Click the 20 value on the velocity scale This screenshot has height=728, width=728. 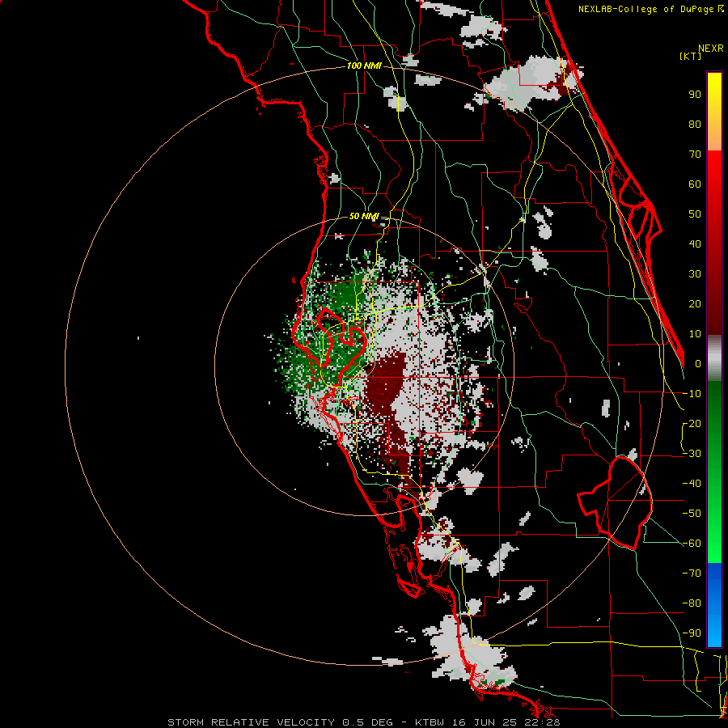pyautogui.click(x=695, y=304)
